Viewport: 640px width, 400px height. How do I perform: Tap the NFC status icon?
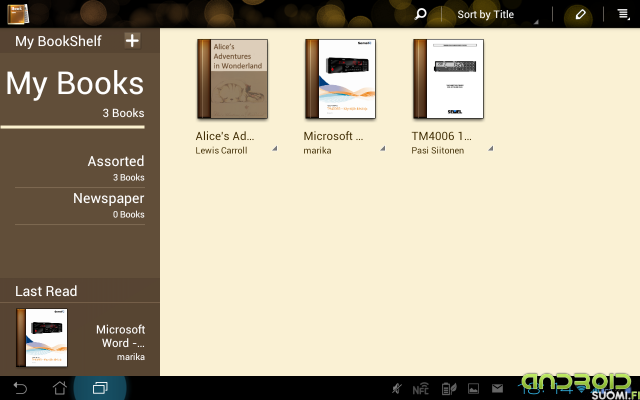coord(420,389)
